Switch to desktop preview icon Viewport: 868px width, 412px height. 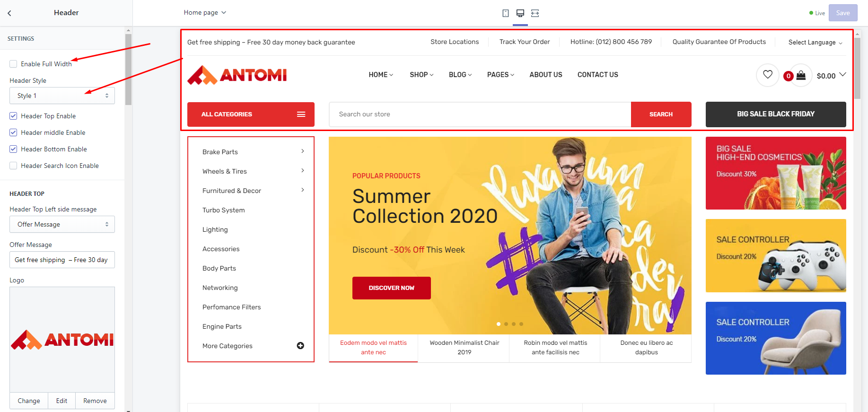520,13
